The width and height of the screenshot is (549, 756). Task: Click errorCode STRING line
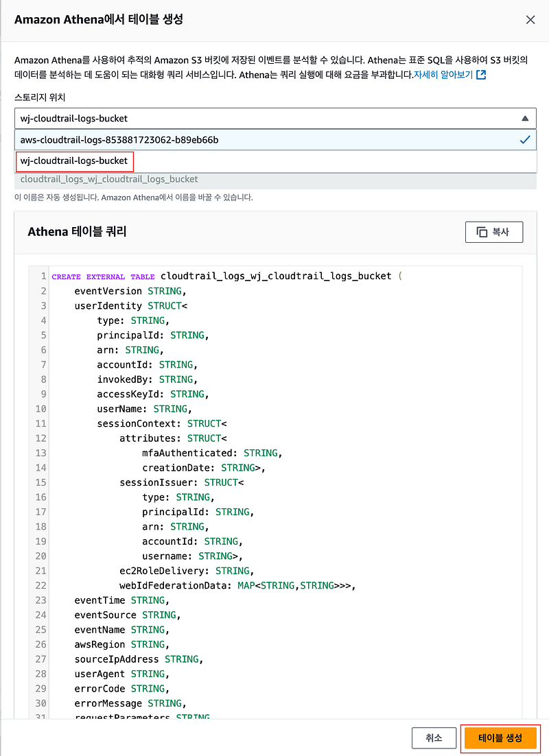click(122, 689)
